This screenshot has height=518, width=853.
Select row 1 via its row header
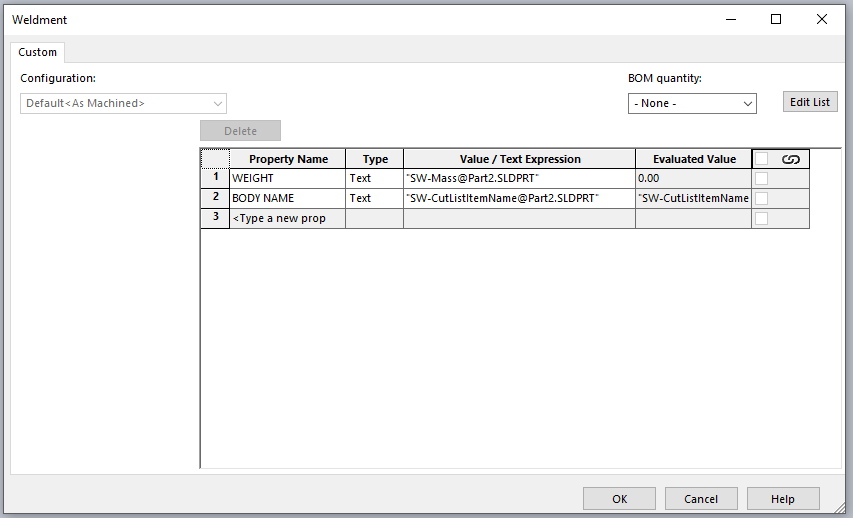(215, 178)
